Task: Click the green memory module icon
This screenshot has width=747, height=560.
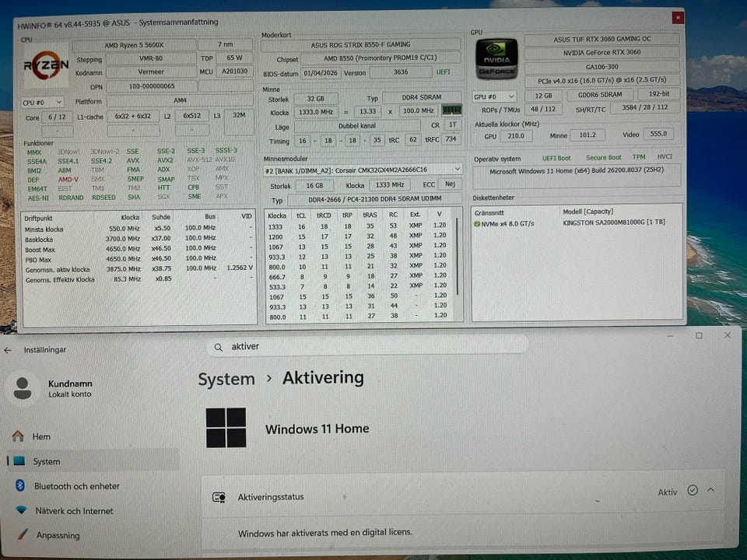Action: coord(451,111)
